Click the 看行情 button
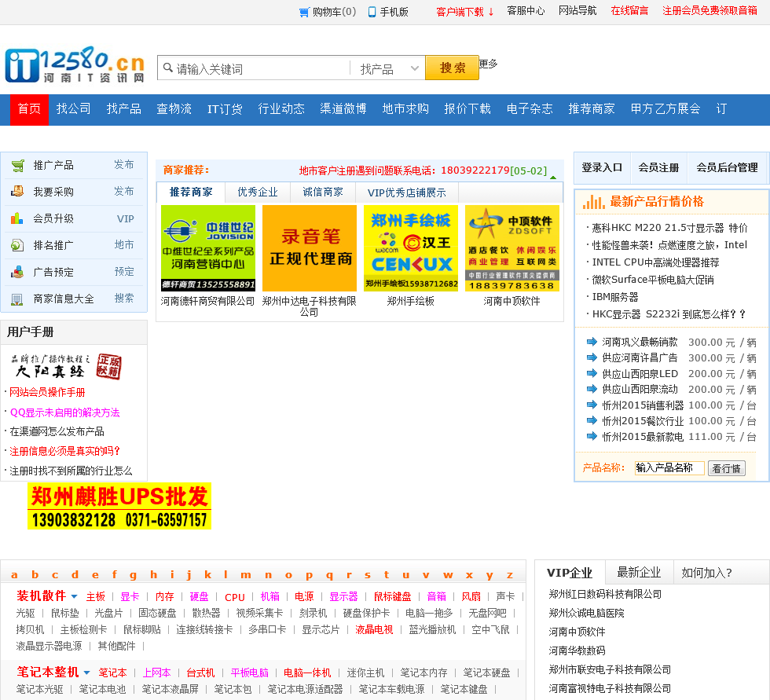 pyautogui.click(x=726, y=468)
